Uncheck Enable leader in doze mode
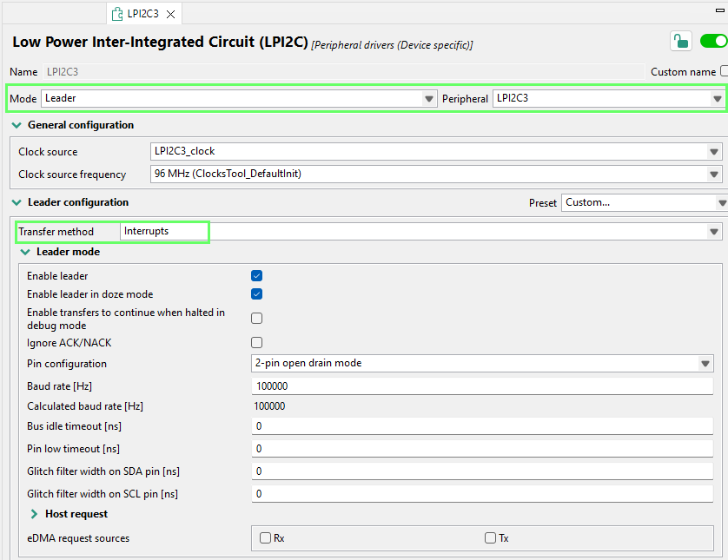728x560 pixels. pyautogui.click(x=257, y=294)
